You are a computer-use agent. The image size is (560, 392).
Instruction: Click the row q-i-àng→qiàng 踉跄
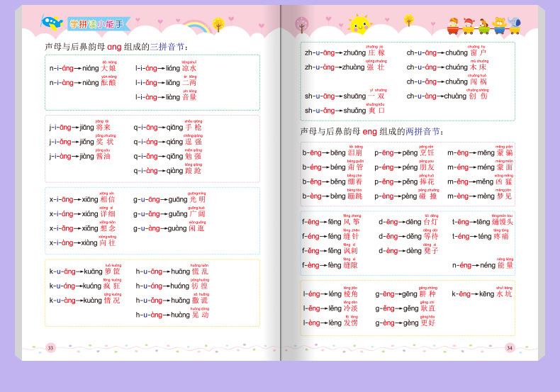[x=167, y=169]
